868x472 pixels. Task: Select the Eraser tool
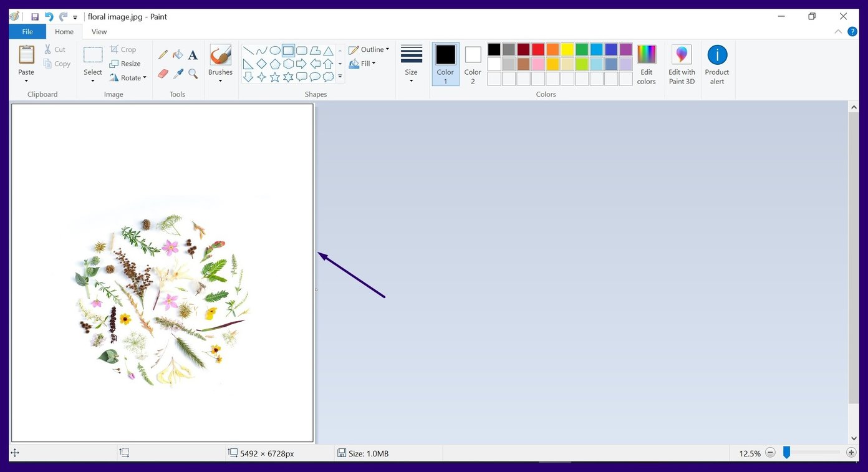[163, 73]
